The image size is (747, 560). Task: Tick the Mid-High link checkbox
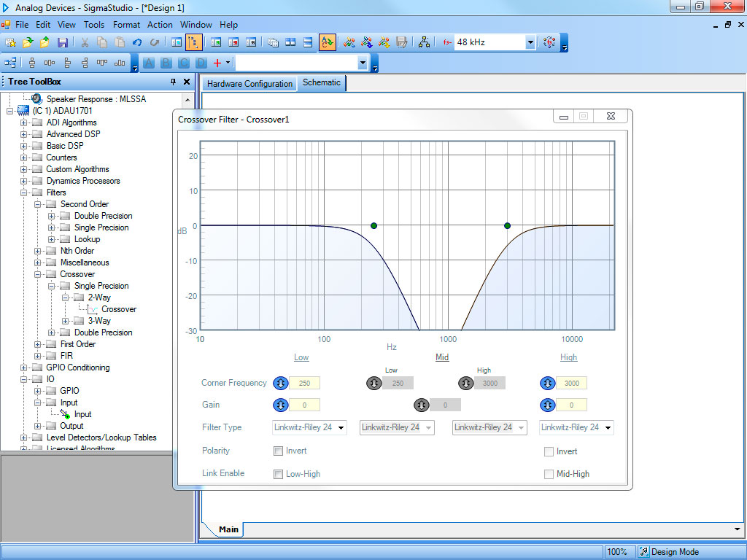click(549, 474)
